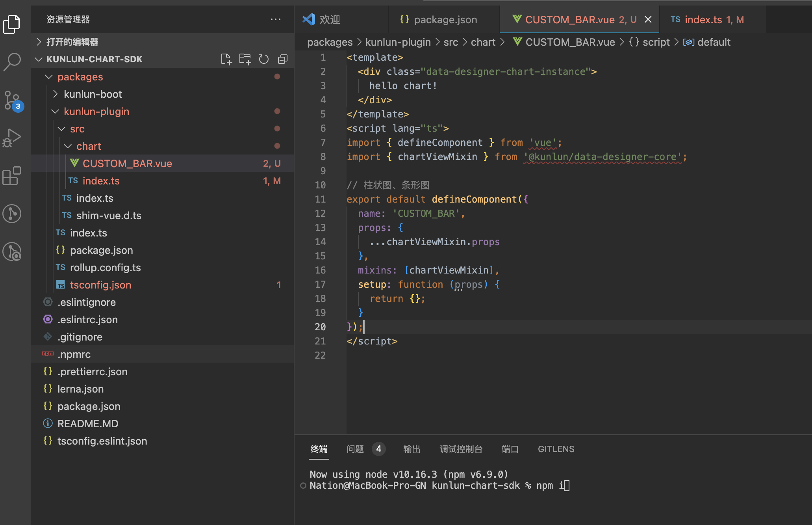This screenshot has height=525, width=812.
Task: Click the '@kunlun/data-designer-core' import string
Action: (x=603, y=156)
